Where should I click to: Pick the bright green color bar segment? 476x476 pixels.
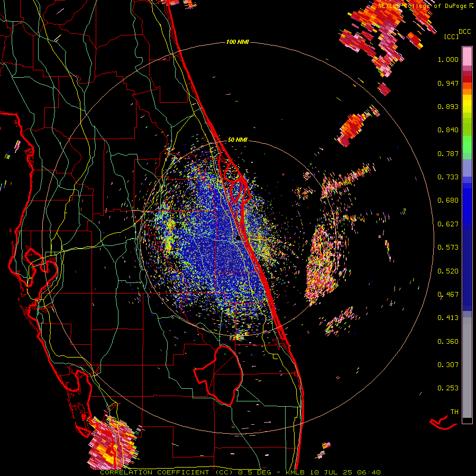click(467, 144)
